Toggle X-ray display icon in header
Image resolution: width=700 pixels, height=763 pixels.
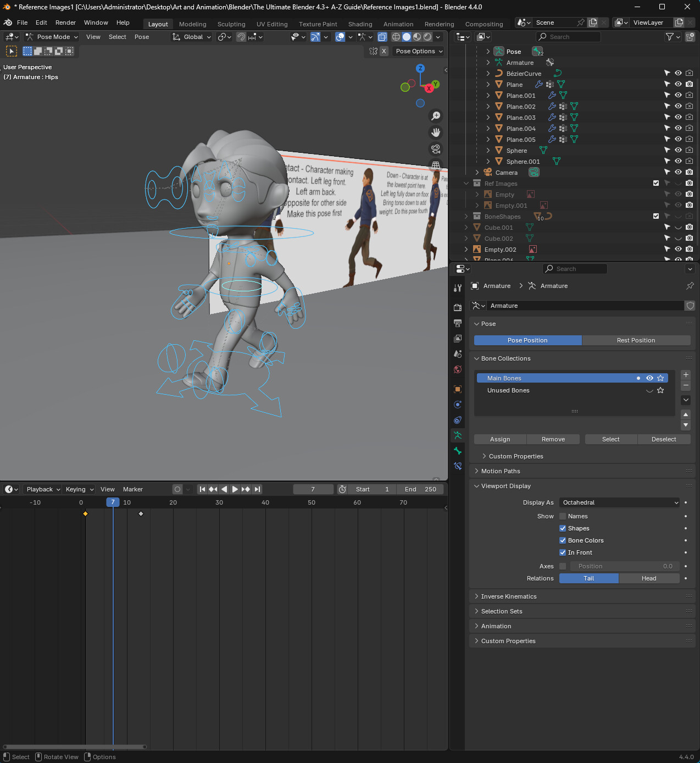pyautogui.click(x=382, y=37)
